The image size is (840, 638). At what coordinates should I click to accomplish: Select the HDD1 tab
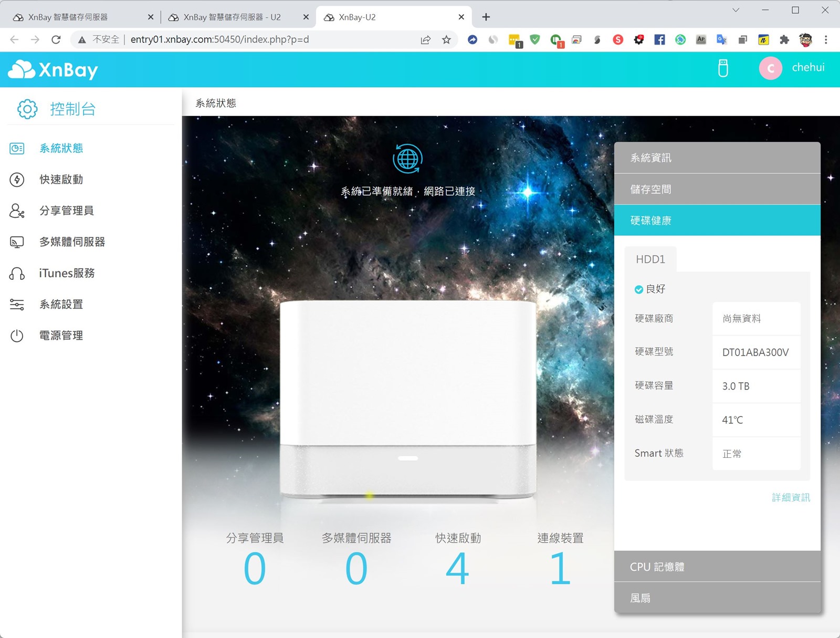[x=650, y=259]
